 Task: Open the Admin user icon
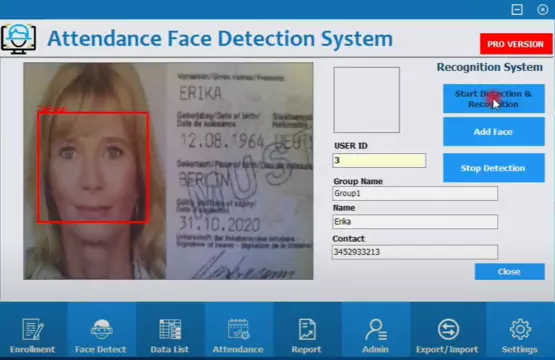click(376, 329)
